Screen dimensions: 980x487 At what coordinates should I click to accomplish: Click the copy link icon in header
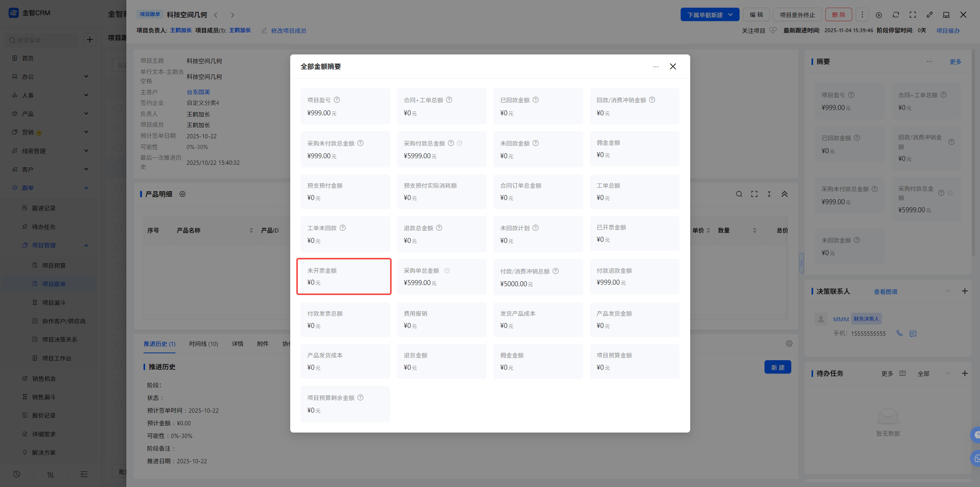tap(929, 15)
